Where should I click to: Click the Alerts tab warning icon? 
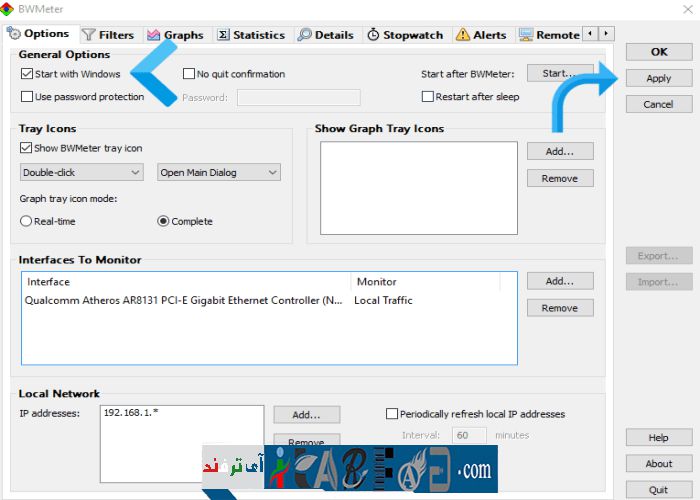[x=463, y=35]
